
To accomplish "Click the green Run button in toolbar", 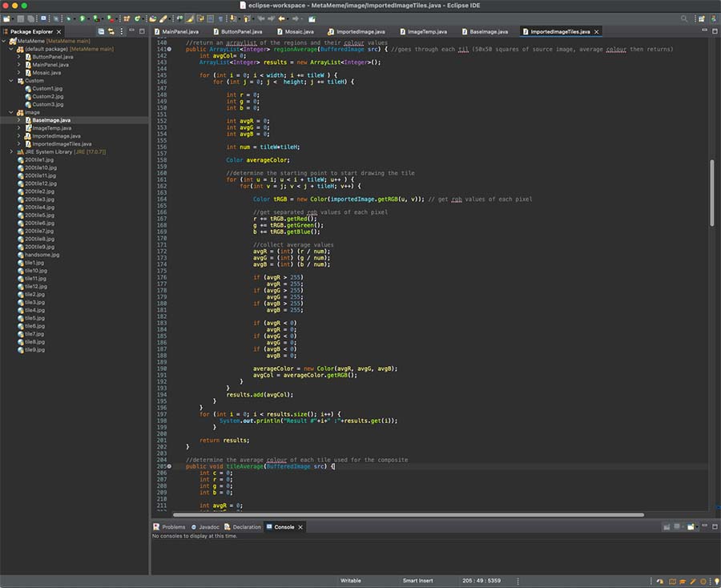I will pyautogui.click(x=81, y=18).
